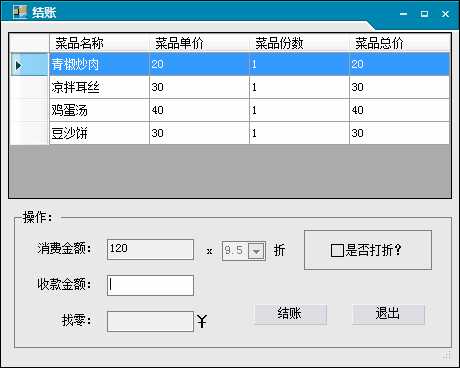Select row indicator arrow for 青椒炒肉
The image size is (460, 368).
[18, 65]
